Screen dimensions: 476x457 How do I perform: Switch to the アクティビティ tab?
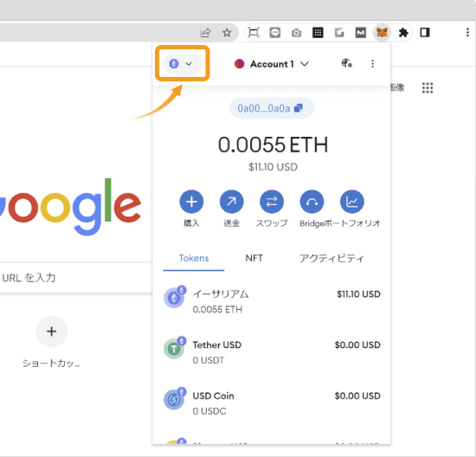click(x=331, y=259)
